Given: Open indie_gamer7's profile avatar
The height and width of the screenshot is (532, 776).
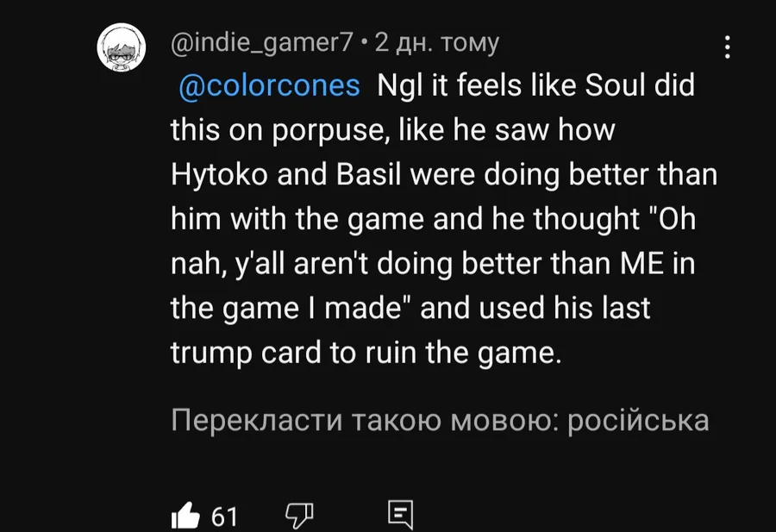Looking at the screenshot, I should 122,47.
